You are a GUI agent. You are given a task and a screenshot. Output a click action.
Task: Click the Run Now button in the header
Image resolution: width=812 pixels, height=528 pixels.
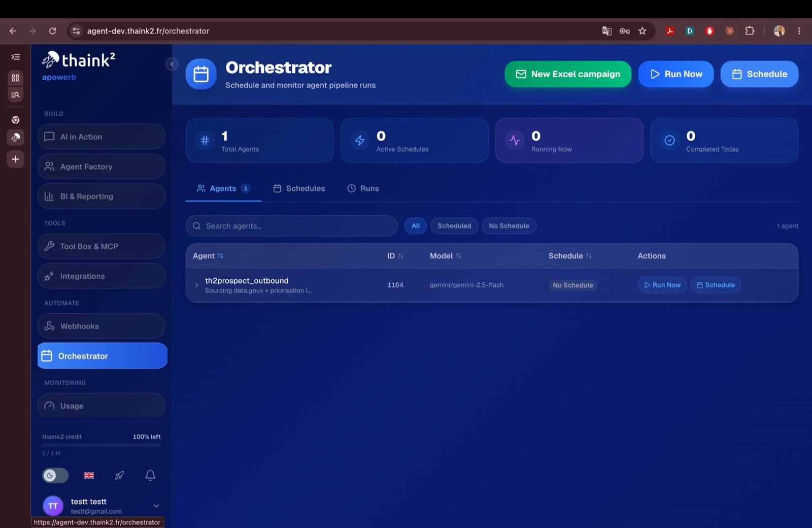676,74
